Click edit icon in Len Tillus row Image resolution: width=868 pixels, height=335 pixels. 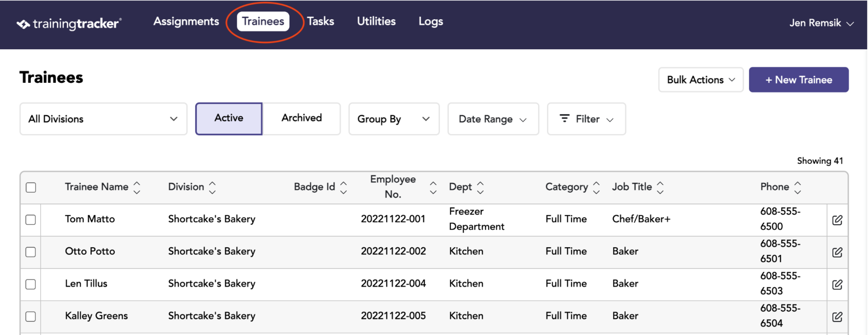tap(837, 285)
